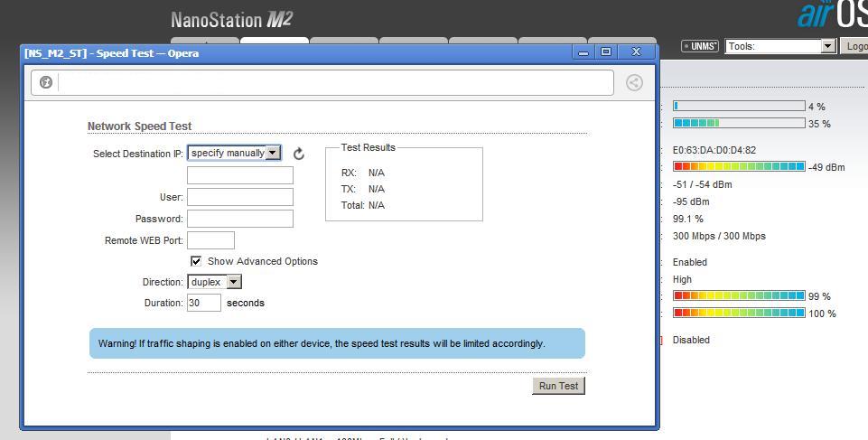Click the 99.1 % value

[x=688, y=220]
